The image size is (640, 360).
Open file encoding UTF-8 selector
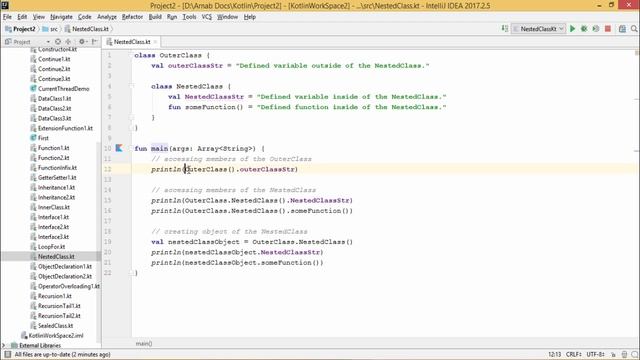(x=596, y=354)
